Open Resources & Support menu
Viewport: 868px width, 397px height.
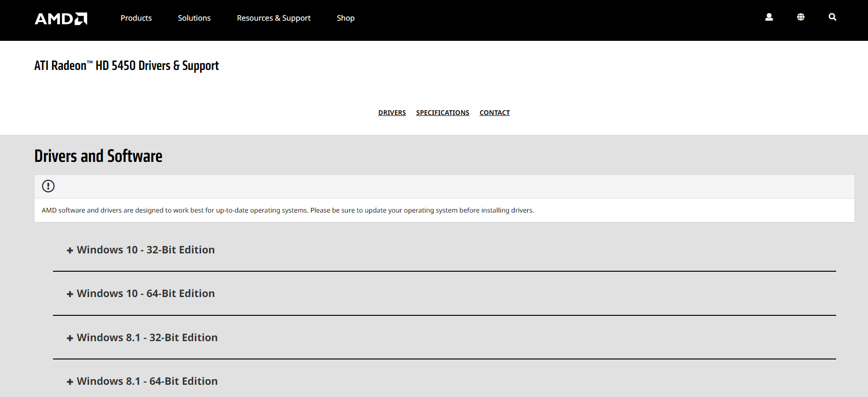coord(274,18)
